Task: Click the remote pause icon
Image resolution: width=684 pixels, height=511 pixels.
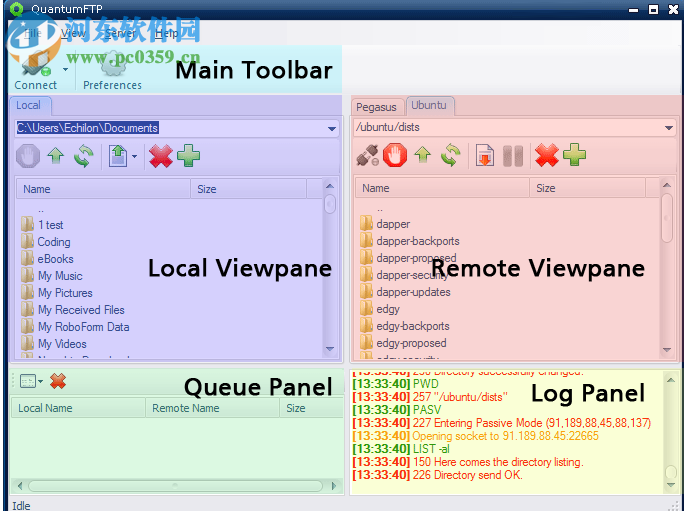Action: [x=513, y=156]
